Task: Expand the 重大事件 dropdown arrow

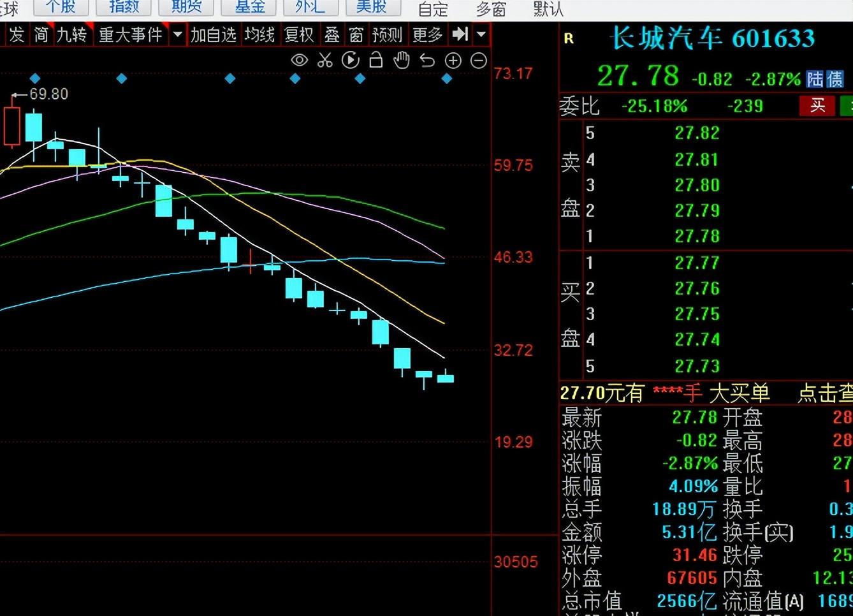Action: click(x=178, y=34)
